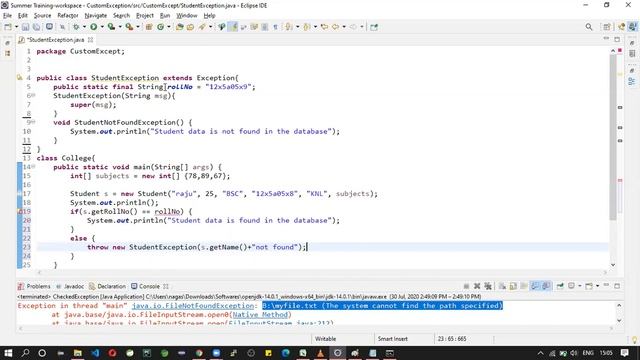Open the Navigate menu
Viewport: 640px width, 360px height.
(96, 16)
